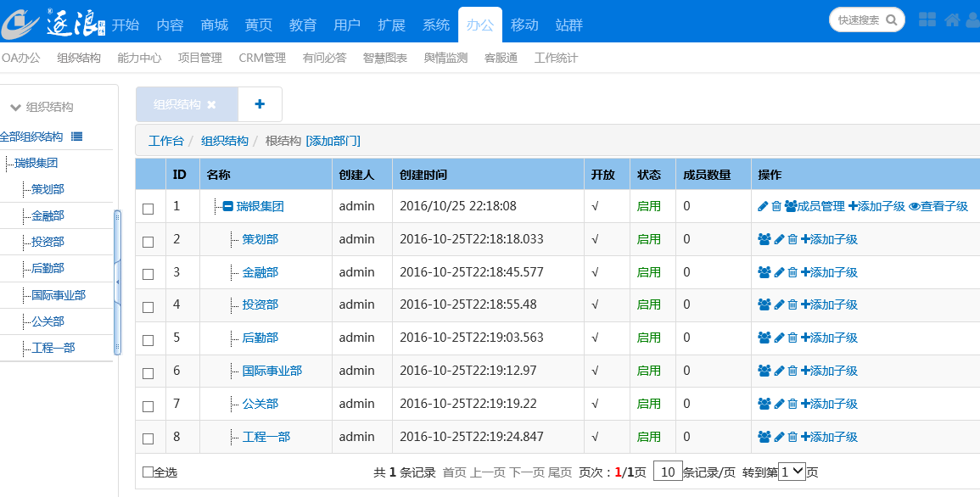Screen dimensions: 980x497
Task: Edit 投资部 row with pencil icon
Action: click(779, 304)
